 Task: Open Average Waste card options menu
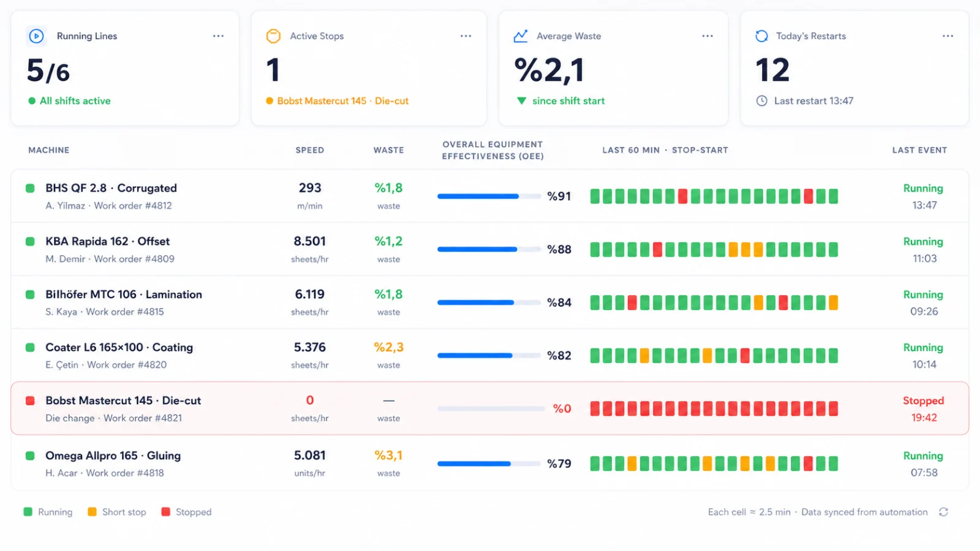[707, 36]
